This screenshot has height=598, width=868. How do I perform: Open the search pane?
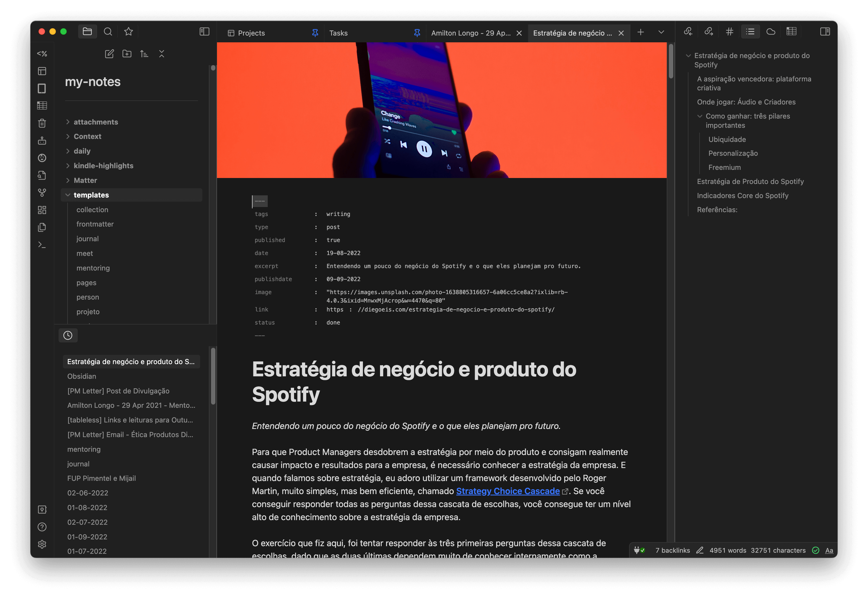[x=108, y=32]
